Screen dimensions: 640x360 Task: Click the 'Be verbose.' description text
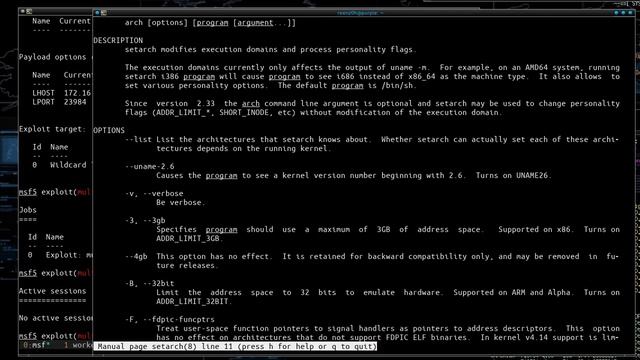(181, 202)
